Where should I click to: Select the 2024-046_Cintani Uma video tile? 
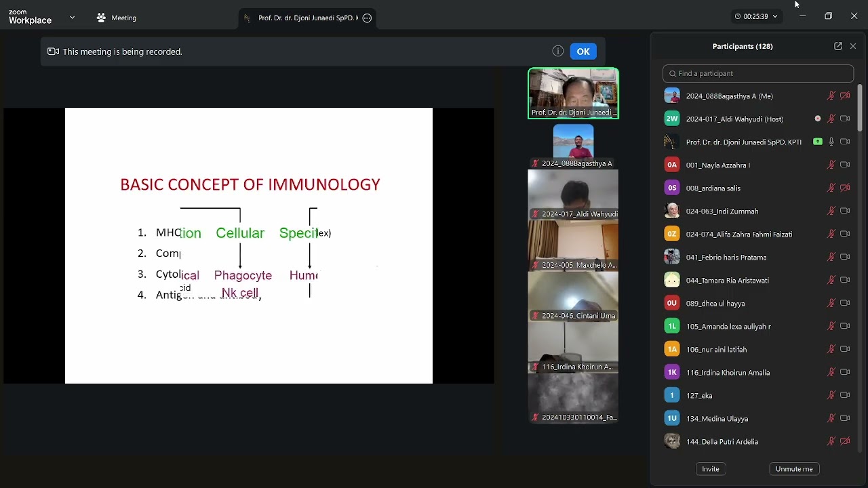point(573,296)
